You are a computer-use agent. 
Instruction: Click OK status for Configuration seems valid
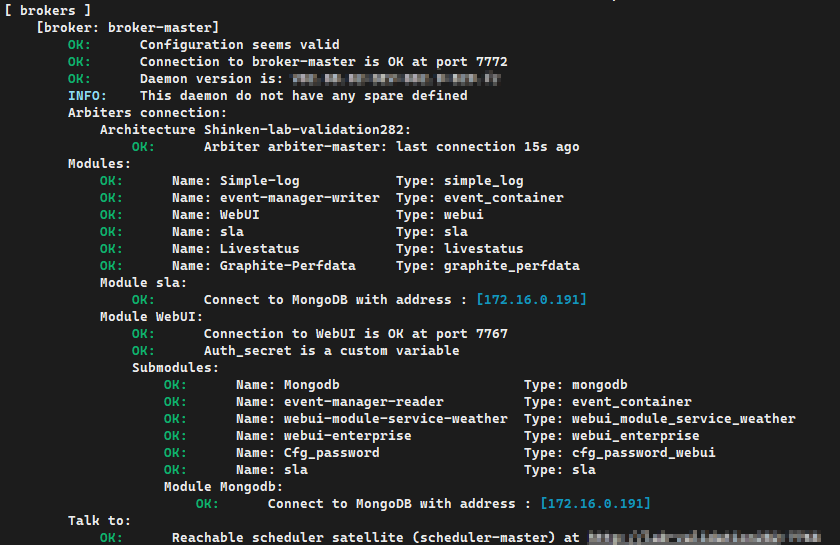tap(79, 45)
